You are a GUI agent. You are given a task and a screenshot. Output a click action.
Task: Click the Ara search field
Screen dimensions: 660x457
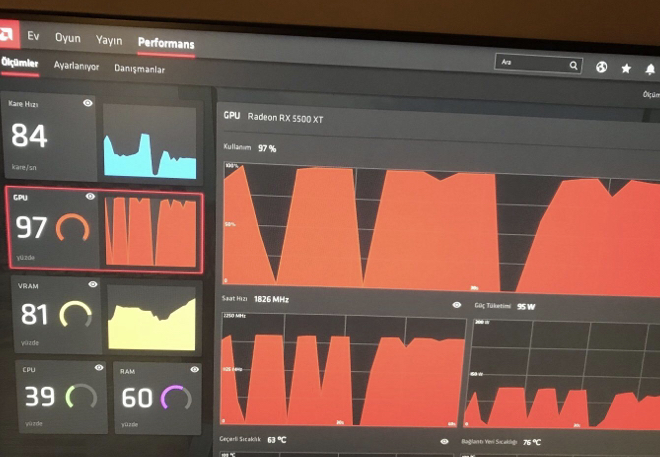point(538,64)
